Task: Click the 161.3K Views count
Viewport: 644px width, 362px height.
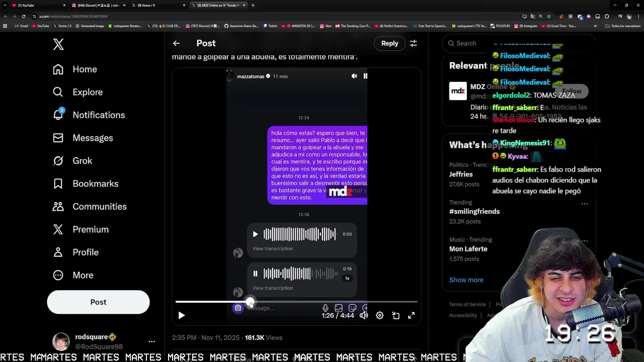Action: (264, 337)
